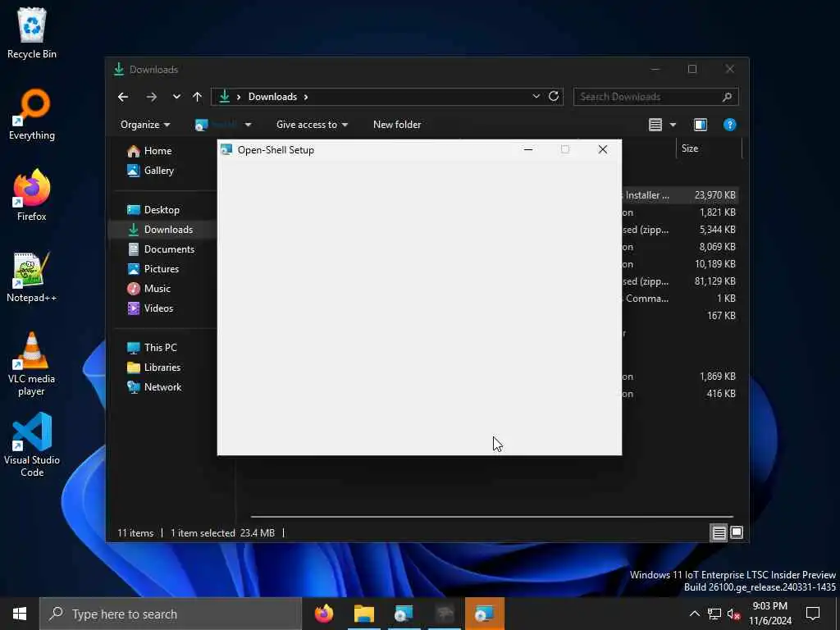Select Home in the navigation pane
Screen dimensions: 840x630
point(149,151)
